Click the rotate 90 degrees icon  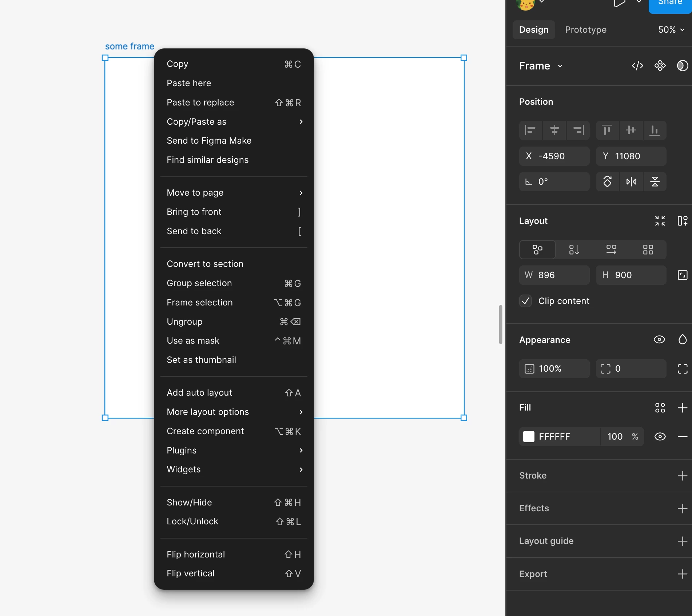607,181
